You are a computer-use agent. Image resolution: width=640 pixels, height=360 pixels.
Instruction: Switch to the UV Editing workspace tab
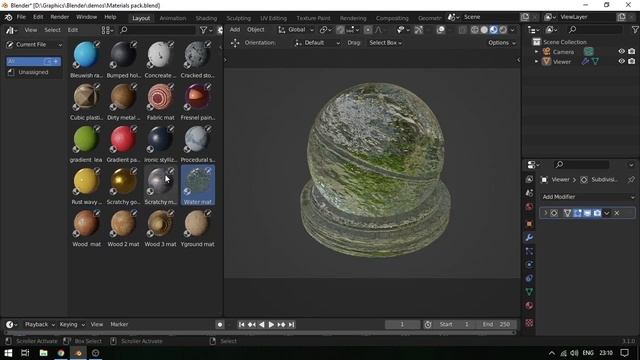click(x=273, y=18)
